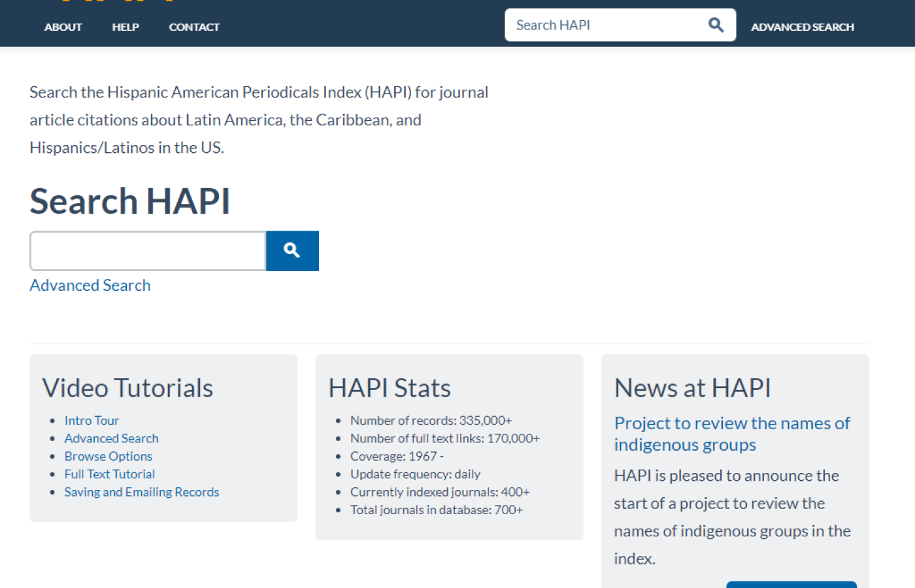Open the Intro Tour video tutorial

point(91,420)
